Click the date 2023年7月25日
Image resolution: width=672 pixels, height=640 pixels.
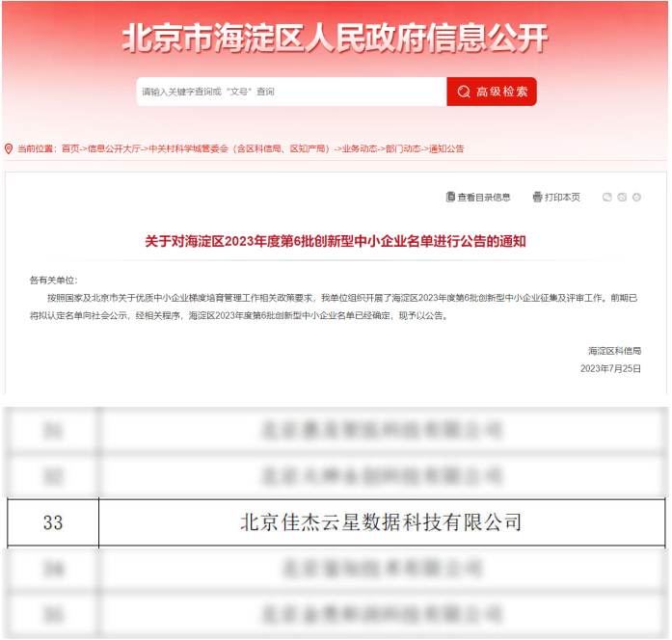click(x=610, y=368)
